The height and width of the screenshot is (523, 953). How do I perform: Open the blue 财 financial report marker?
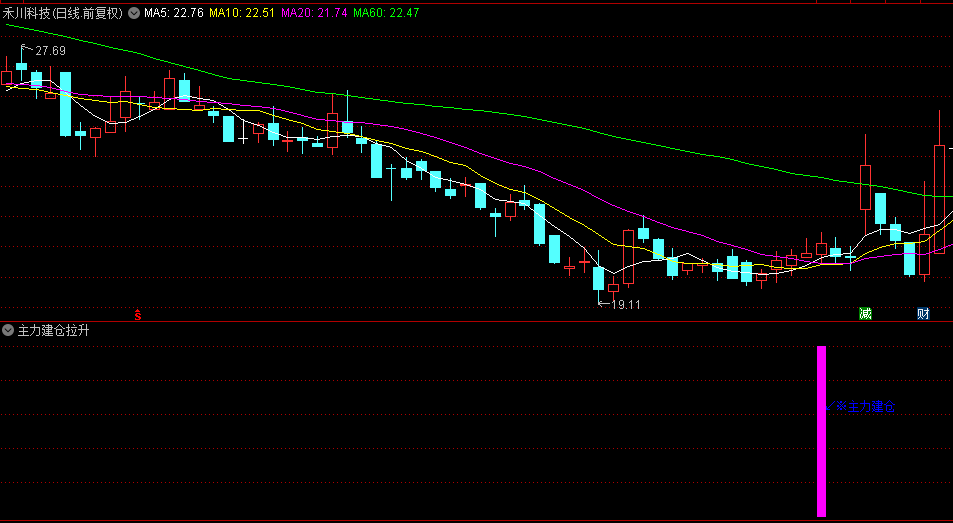(923, 314)
